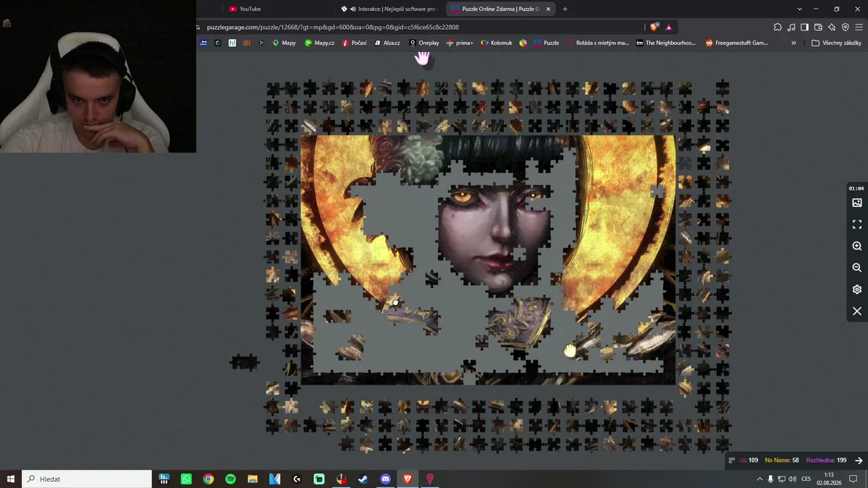The width and height of the screenshot is (868, 488).
Task: Click the Hledat taskbar search box
Action: (87, 479)
